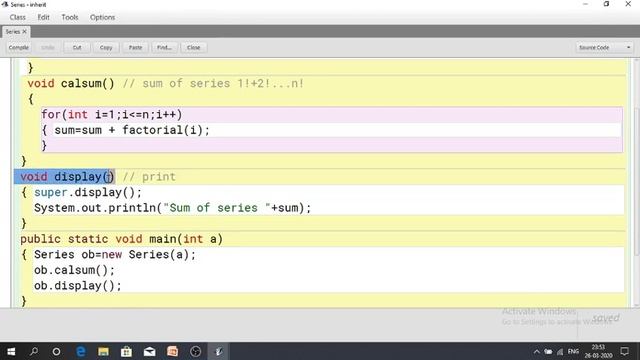640x360 pixels.
Task: Click the network tray icon
Action: pos(560,351)
